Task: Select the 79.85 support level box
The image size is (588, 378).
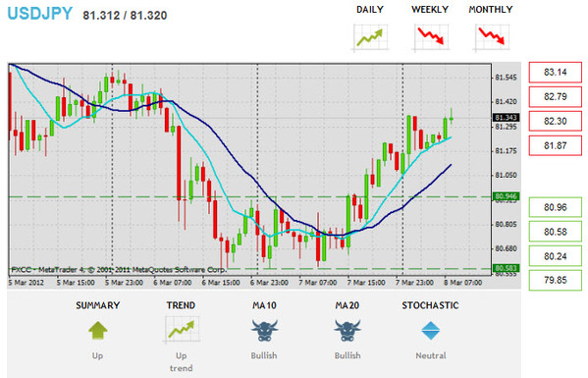Action: click(556, 280)
